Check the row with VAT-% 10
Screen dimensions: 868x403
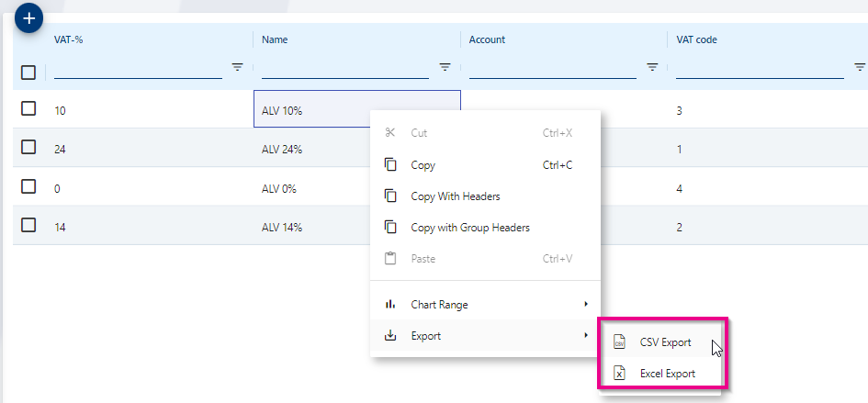[x=28, y=108]
